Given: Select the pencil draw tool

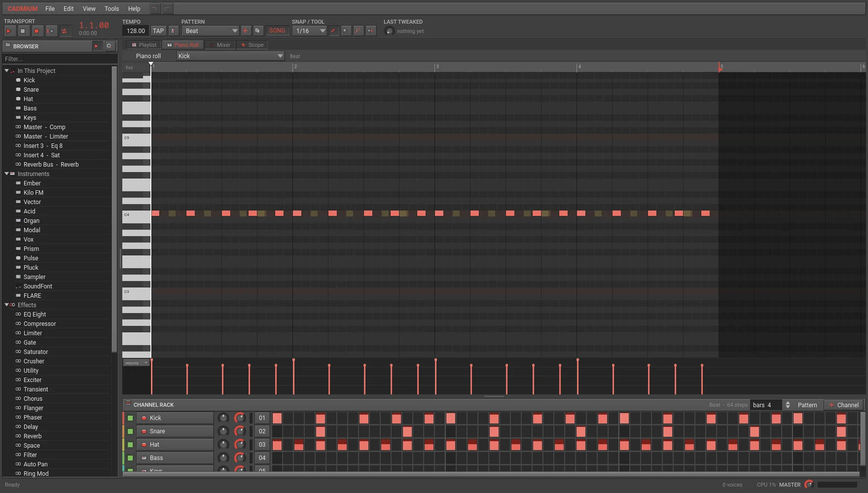Looking at the screenshot, I should pos(333,31).
